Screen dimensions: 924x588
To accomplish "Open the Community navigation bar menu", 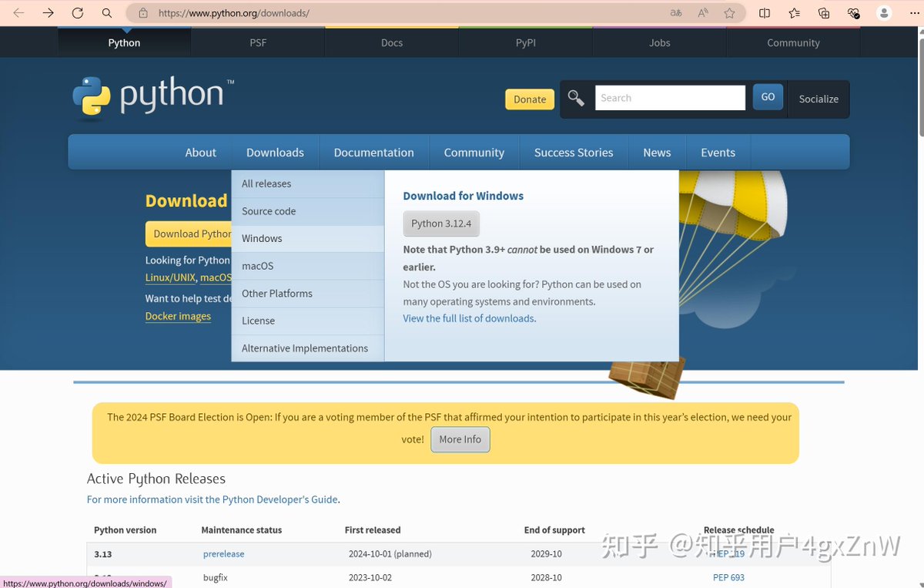I will pos(474,153).
